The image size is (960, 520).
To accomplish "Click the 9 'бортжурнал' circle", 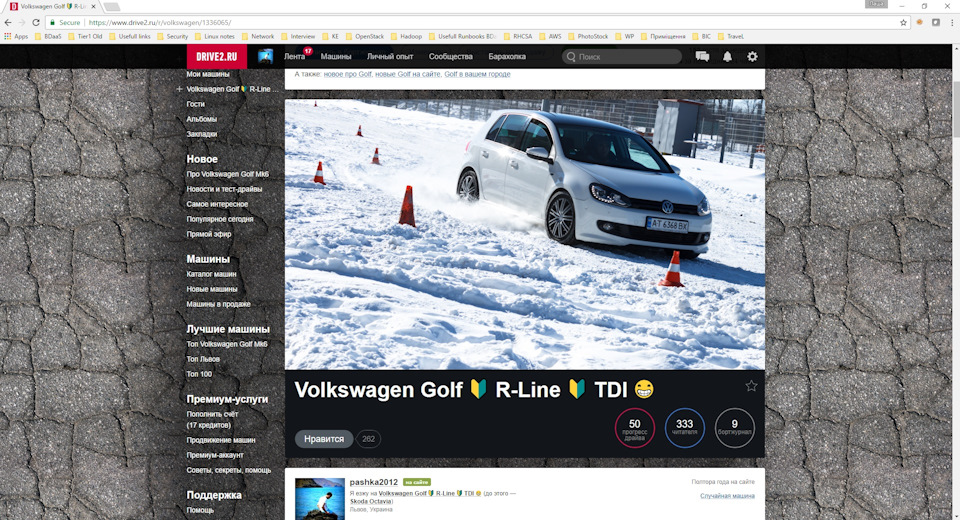I will (x=735, y=428).
